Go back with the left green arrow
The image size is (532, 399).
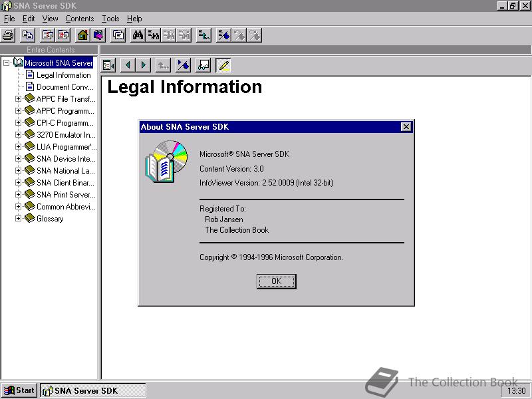click(128, 65)
